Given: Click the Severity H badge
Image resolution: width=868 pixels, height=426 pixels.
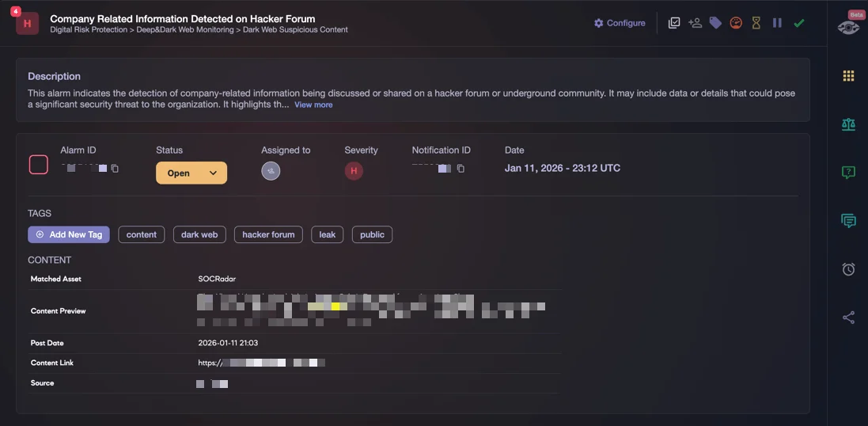Looking at the screenshot, I should 354,170.
